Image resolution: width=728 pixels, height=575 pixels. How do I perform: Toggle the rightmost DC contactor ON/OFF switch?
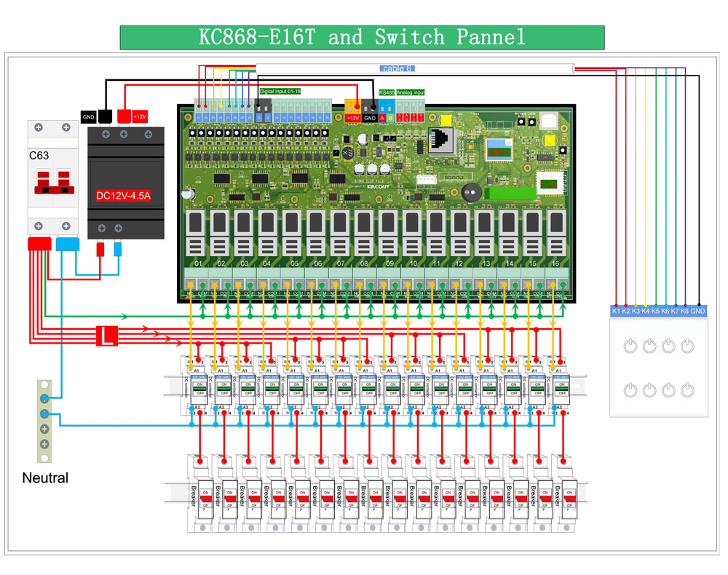(x=562, y=389)
